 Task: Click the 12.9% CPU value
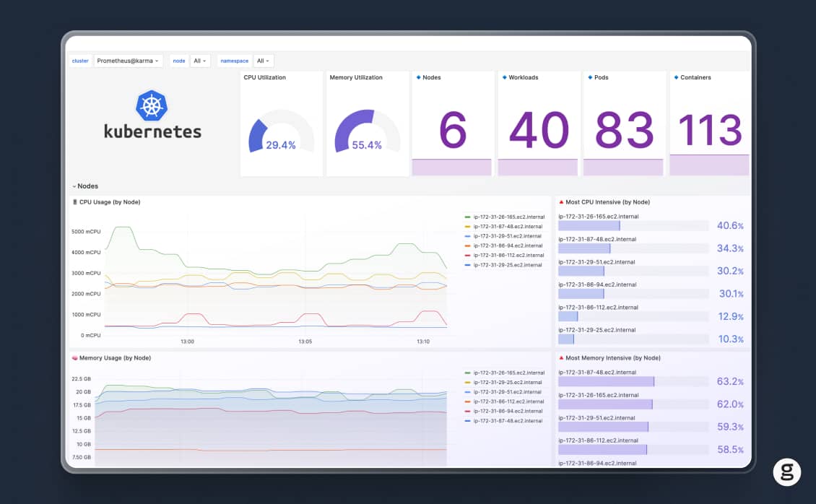pyautogui.click(x=731, y=316)
